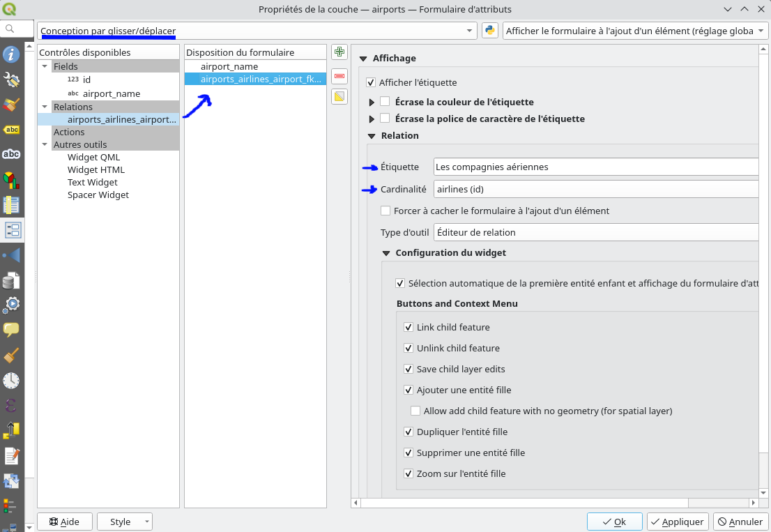
Task: Open the Auxiliary Storage database icon
Action: [11, 280]
